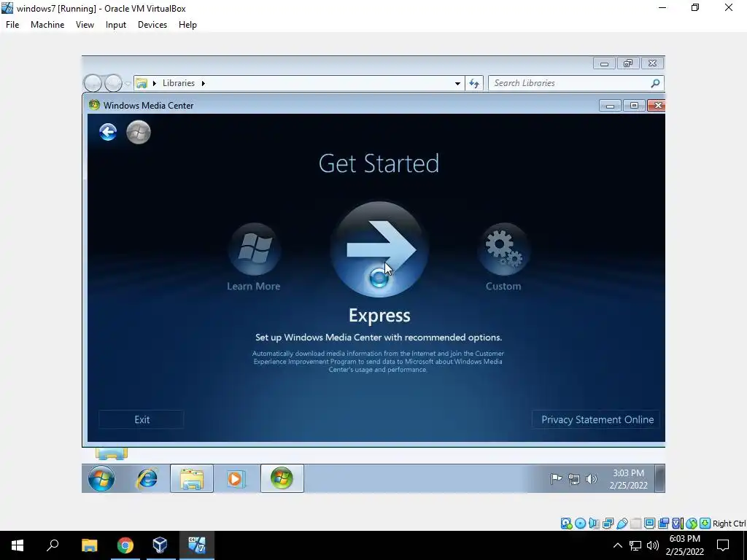Open Windows Media Player from taskbar
747x560 pixels.
pos(236,478)
